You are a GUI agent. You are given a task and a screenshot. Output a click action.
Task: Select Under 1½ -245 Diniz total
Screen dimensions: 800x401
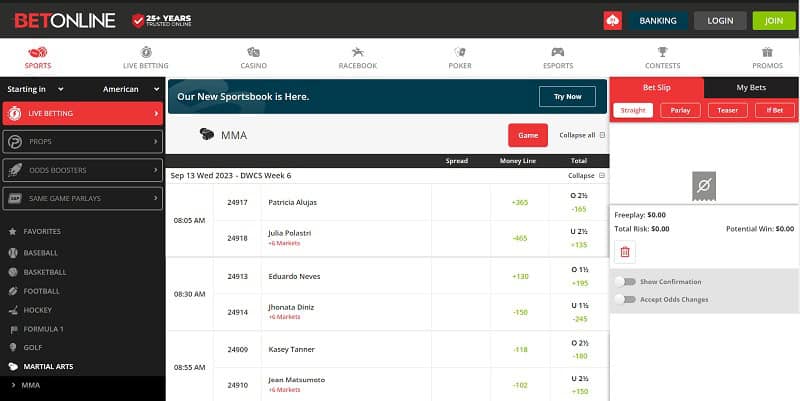(x=579, y=312)
